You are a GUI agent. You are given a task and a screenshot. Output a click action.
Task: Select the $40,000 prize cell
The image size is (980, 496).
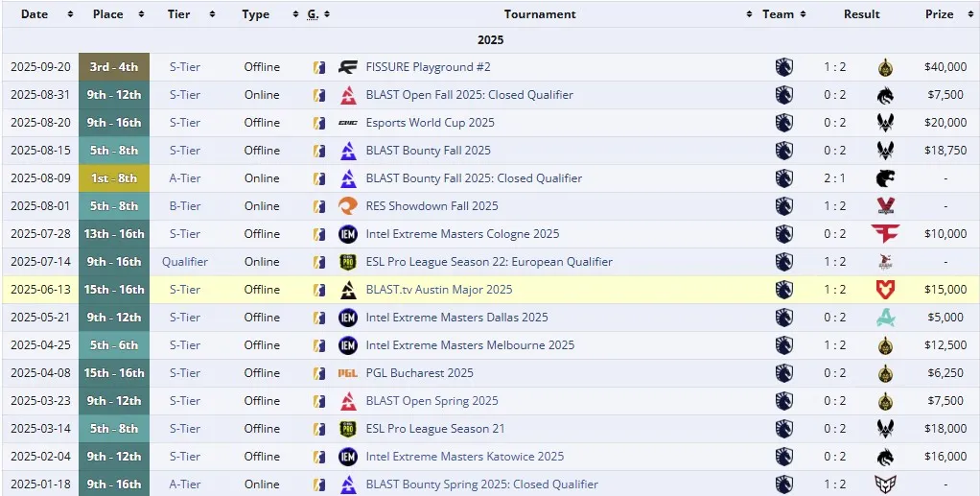pyautogui.click(x=945, y=67)
